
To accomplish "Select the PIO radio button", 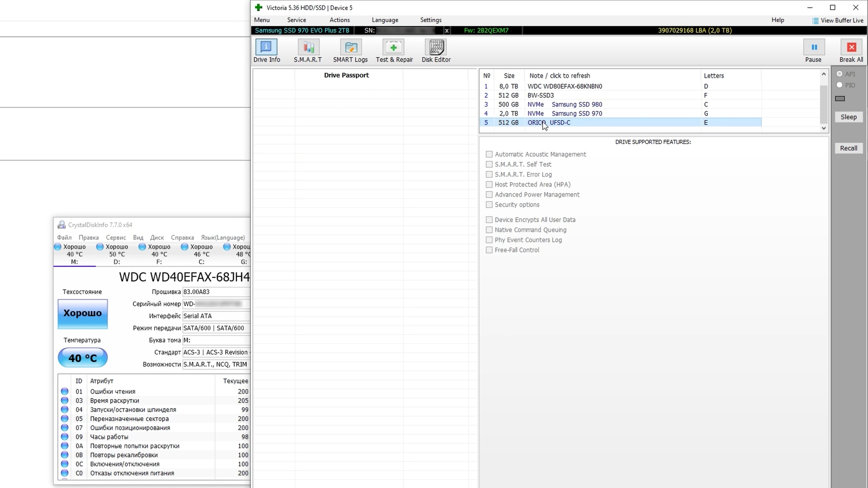I will [x=839, y=85].
